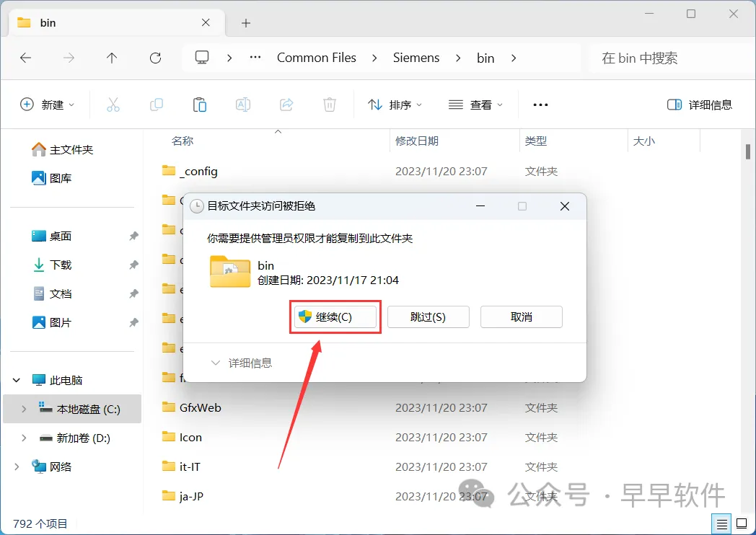The width and height of the screenshot is (756, 535).
Task: Select the ja-JP folder
Action: (191, 496)
